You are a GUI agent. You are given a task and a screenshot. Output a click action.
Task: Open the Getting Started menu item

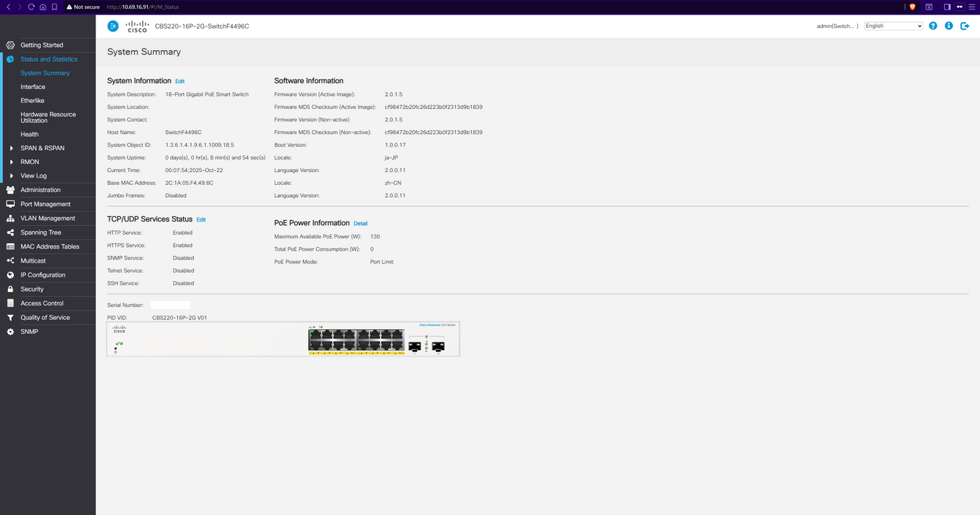click(x=42, y=45)
